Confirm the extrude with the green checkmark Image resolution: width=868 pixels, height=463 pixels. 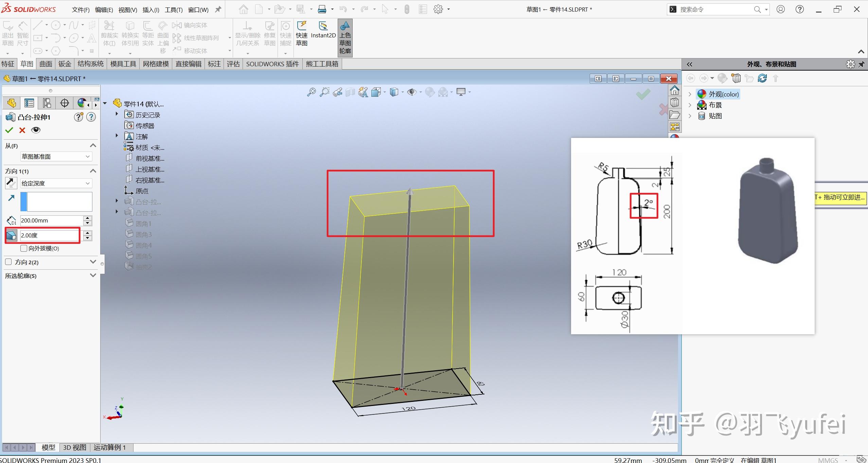pos(9,130)
